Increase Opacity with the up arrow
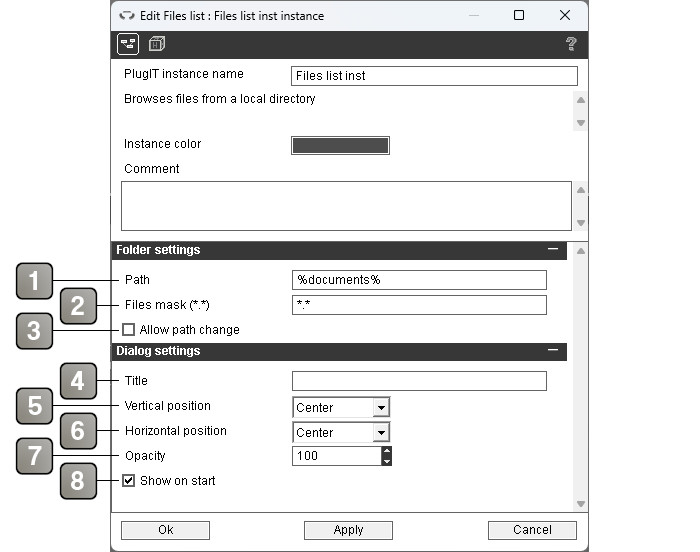This screenshot has height=552, width=700. pos(387,451)
